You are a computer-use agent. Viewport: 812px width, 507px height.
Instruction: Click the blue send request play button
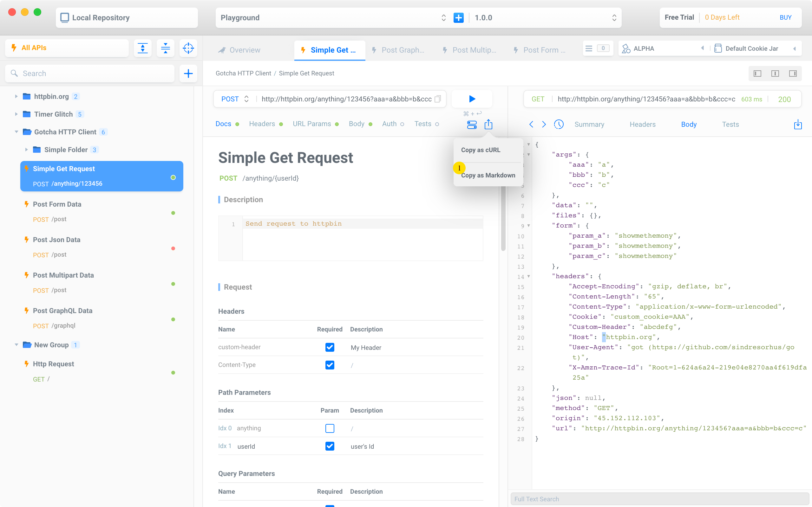(472, 99)
